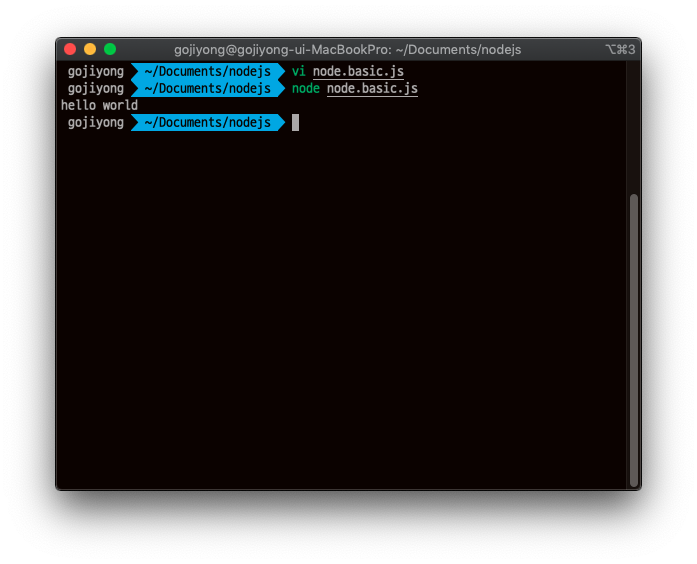Image resolution: width=697 pixels, height=564 pixels.
Task: Click node.basic.js after the node command
Action: tap(372, 88)
